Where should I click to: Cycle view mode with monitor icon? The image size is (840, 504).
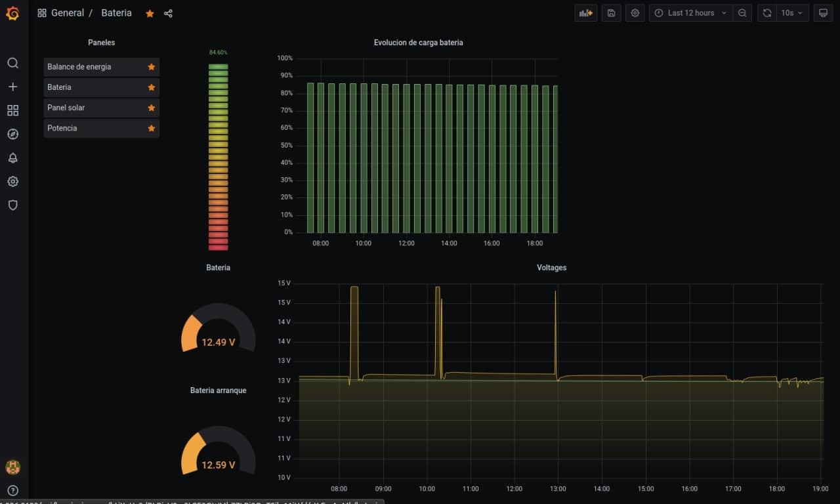(x=823, y=13)
